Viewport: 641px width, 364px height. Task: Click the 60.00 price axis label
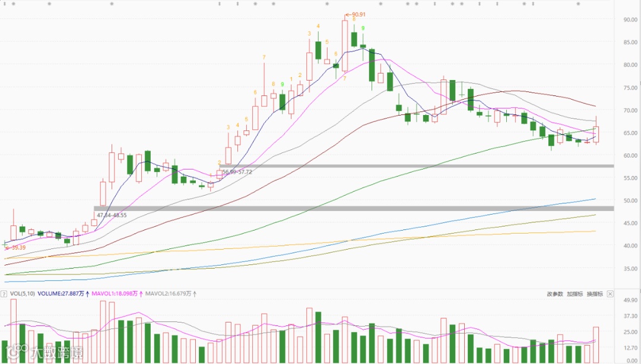(630, 156)
